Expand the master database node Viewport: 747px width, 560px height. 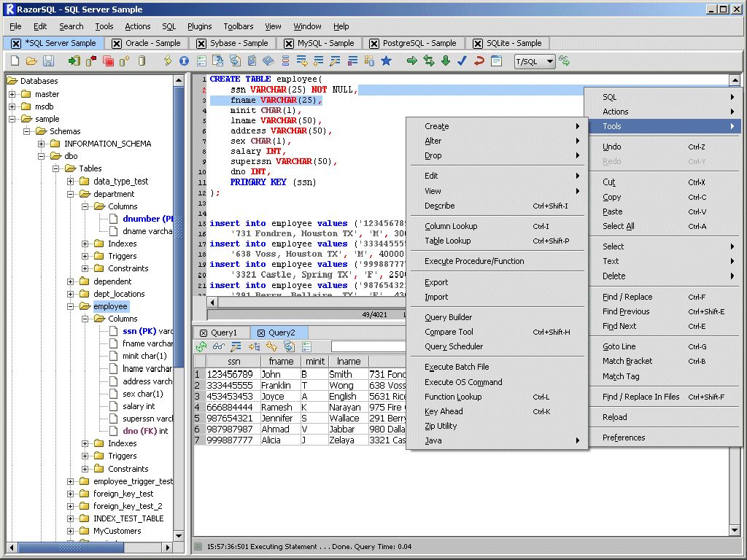coord(12,94)
